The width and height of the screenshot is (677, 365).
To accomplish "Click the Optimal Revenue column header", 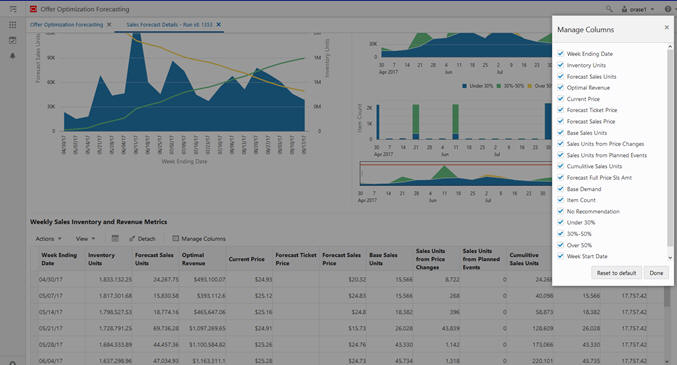I will [x=202, y=259].
